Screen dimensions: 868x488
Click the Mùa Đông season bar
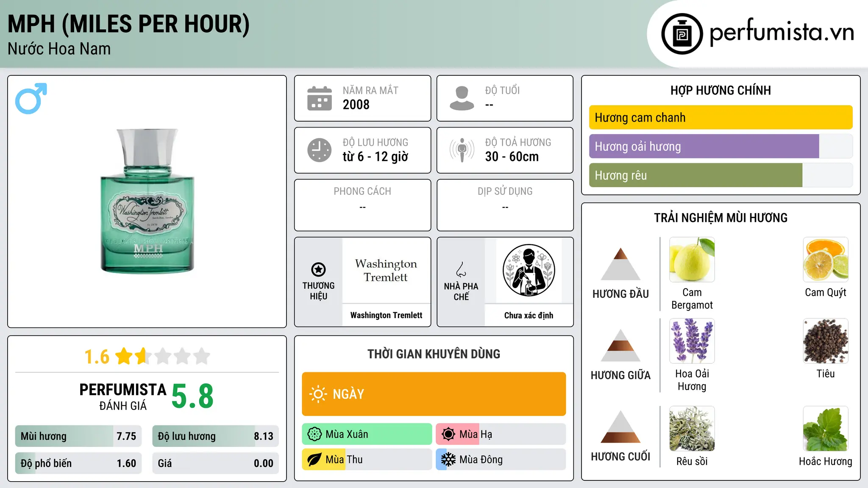click(501, 460)
